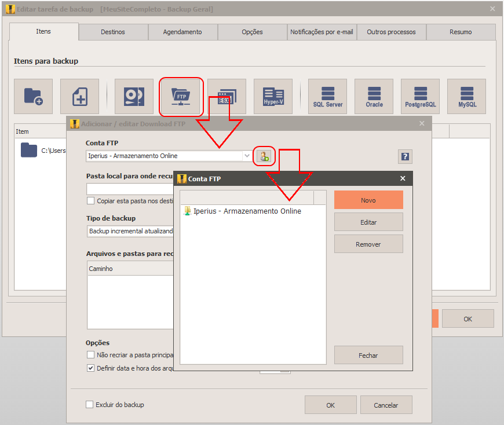Image resolution: width=504 pixels, height=425 pixels.
Task: Click Cancelar in FTP Download dialog
Action: pos(386,405)
